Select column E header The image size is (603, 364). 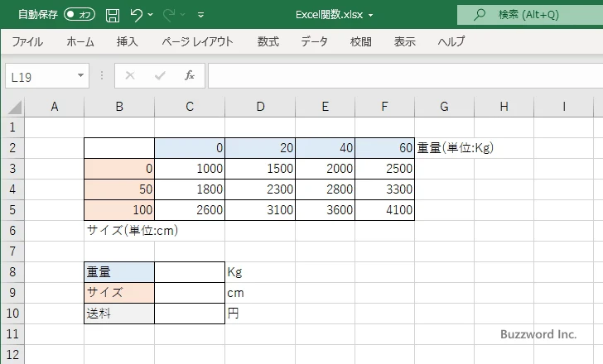[326, 107]
